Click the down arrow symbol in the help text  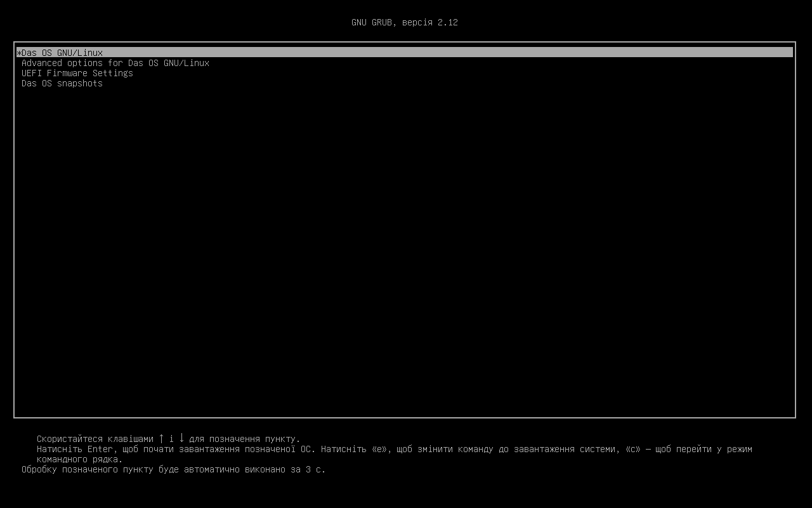tap(181, 438)
